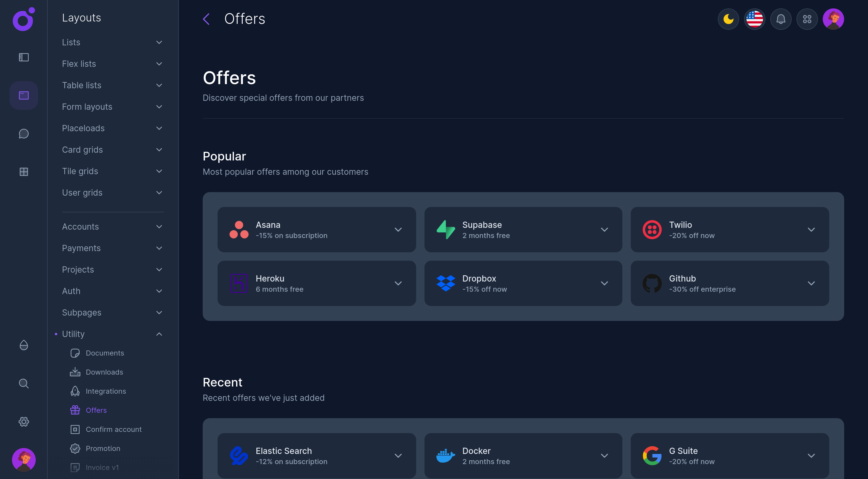Click the back arrow next to Offers
Image resolution: width=868 pixels, height=479 pixels.
point(206,19)
